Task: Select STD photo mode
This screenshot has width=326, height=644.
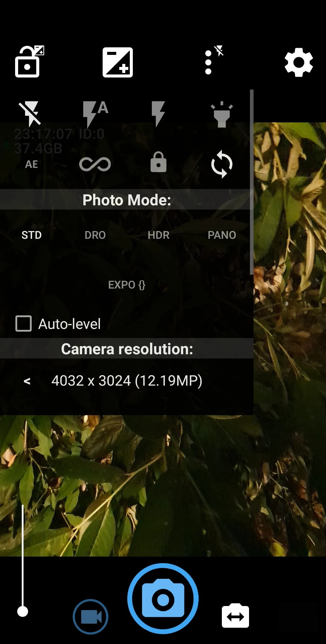Action: pyautogui.click(x=31, y=235)
